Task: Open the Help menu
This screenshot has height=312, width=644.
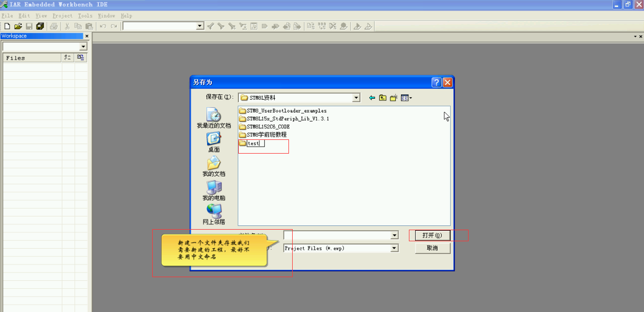Action: (x=126, y=16)
